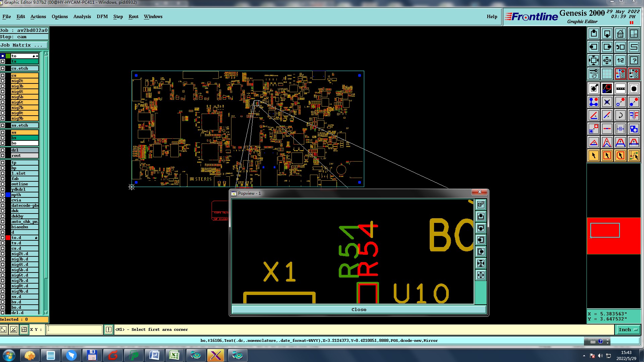Open the Inch units dropdown
Image resolution: width=644 pixels, height=362 pixels.
[628, 329]
